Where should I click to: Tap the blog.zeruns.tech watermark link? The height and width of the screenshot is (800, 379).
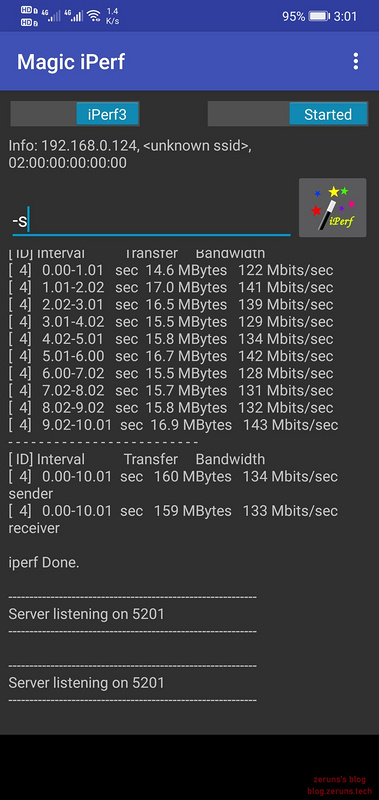click(x=340, y=791)
